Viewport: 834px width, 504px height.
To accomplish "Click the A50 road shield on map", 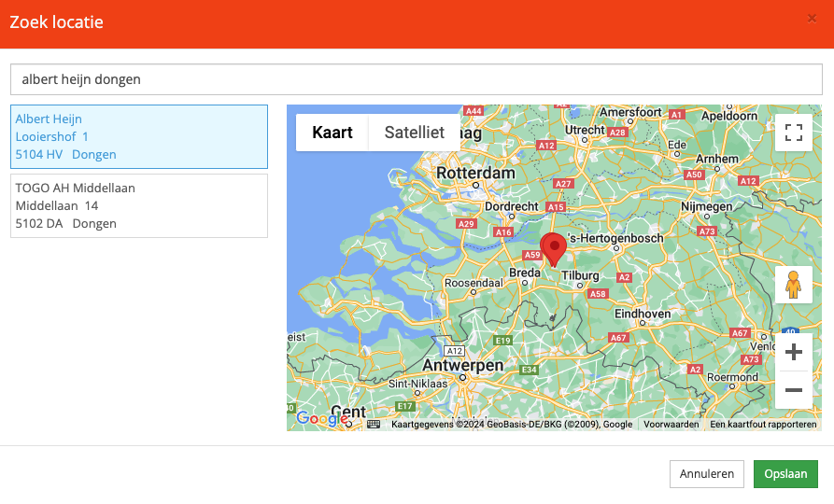I will 694,175.
